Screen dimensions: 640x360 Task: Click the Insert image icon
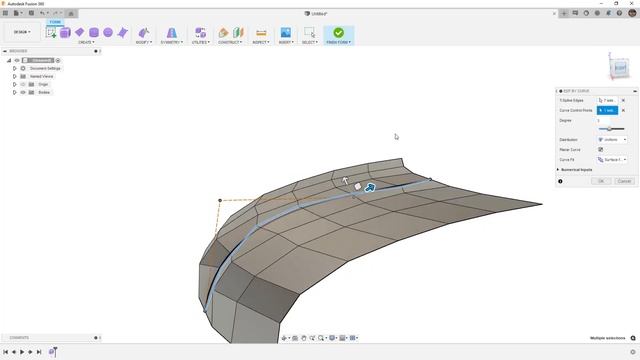click(x=286, y=32)
